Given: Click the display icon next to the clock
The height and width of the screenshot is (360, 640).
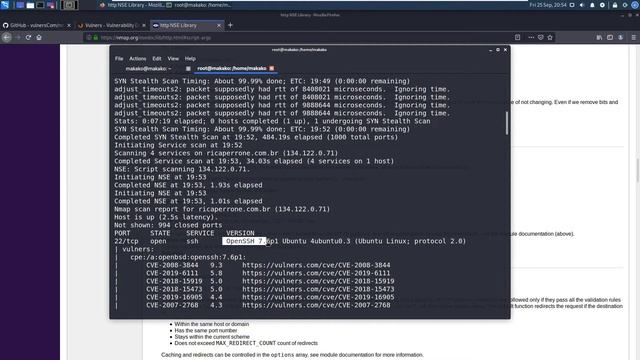Looking at the screenshot, I should [572, 5].
